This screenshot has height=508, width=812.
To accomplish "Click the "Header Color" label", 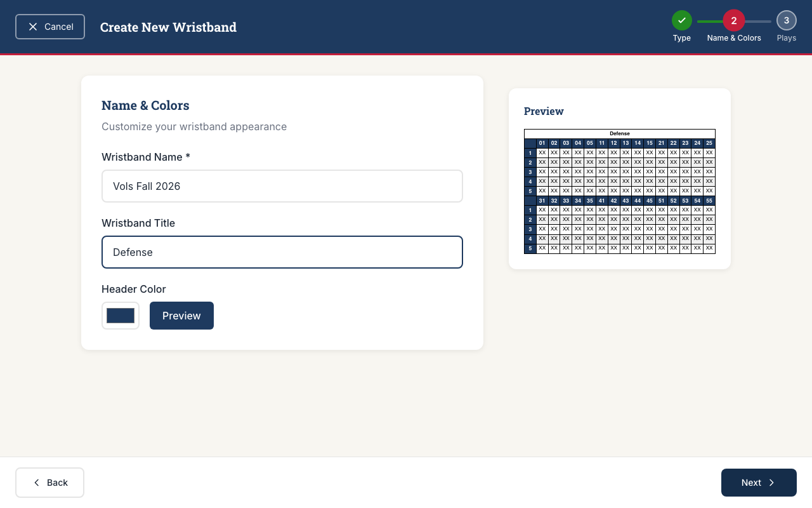I will (134, 289).
